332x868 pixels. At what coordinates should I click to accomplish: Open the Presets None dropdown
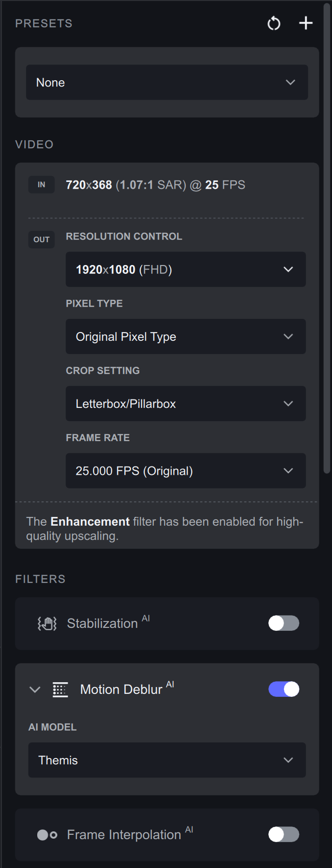[x=167, y=82]
